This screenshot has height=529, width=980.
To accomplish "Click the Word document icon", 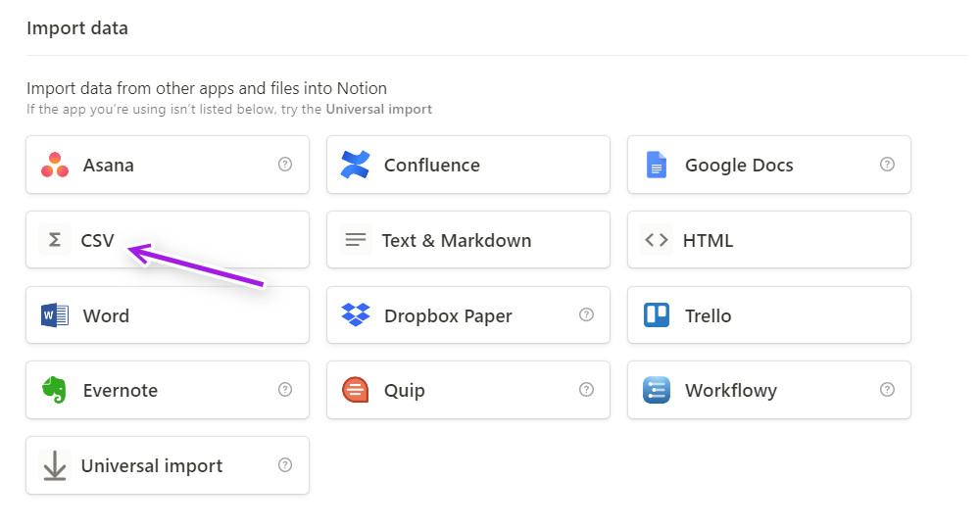I will tap(55, 315).
